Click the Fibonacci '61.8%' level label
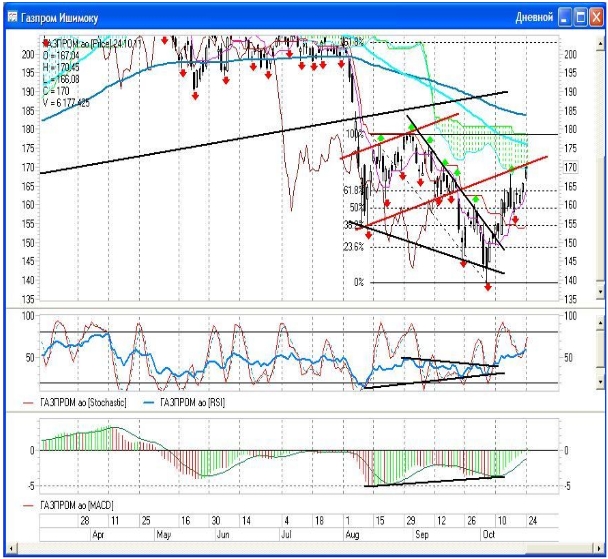This screenshot has width=608, height=559. point(353,190)
